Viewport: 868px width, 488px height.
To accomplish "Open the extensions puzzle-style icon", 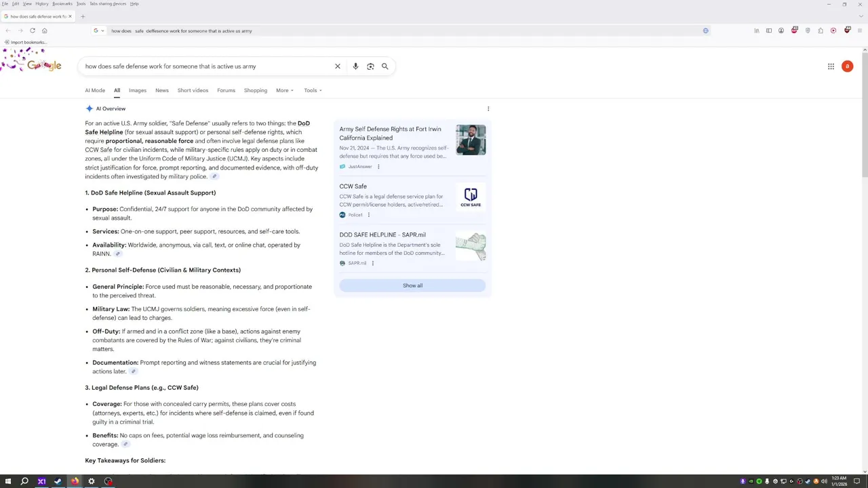I will [821, 30].
